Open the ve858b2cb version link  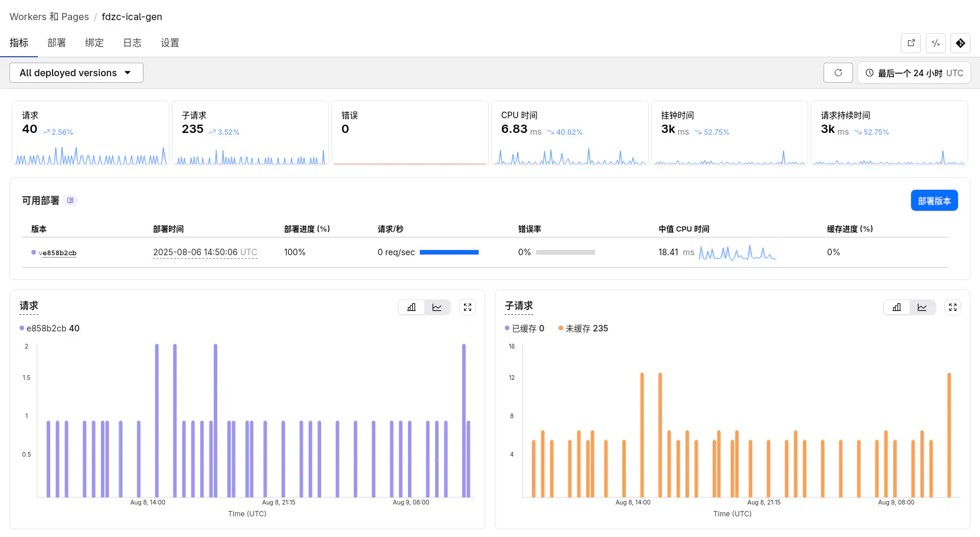(58, 253)
